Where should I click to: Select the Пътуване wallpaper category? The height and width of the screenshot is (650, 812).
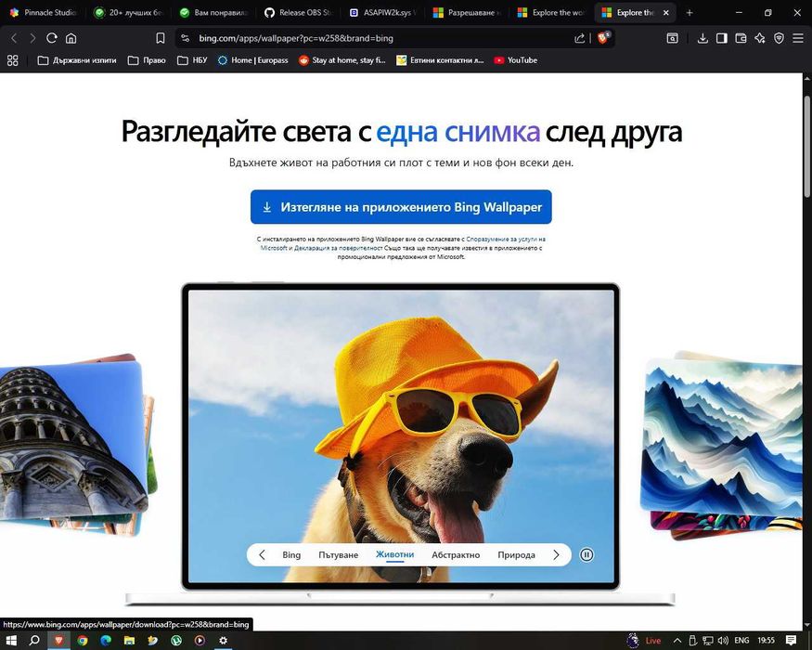point(338,555)
